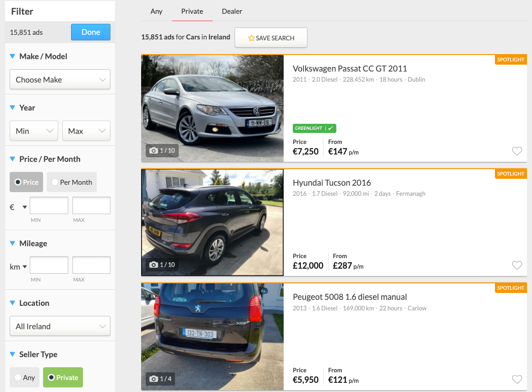
Task: Open the Volkswagen Passat CC GT 2011 title
Action: point(350,69)
